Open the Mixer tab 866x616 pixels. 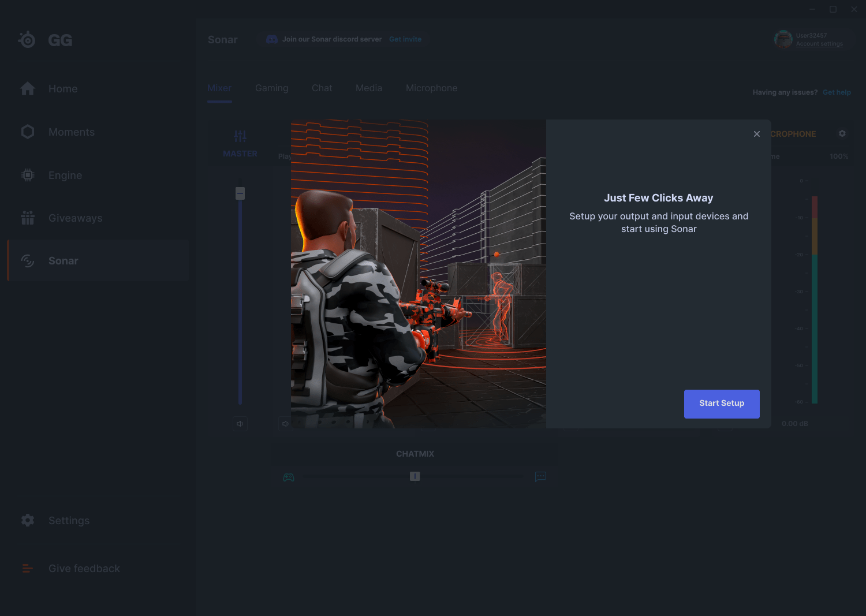coord(219,88)
